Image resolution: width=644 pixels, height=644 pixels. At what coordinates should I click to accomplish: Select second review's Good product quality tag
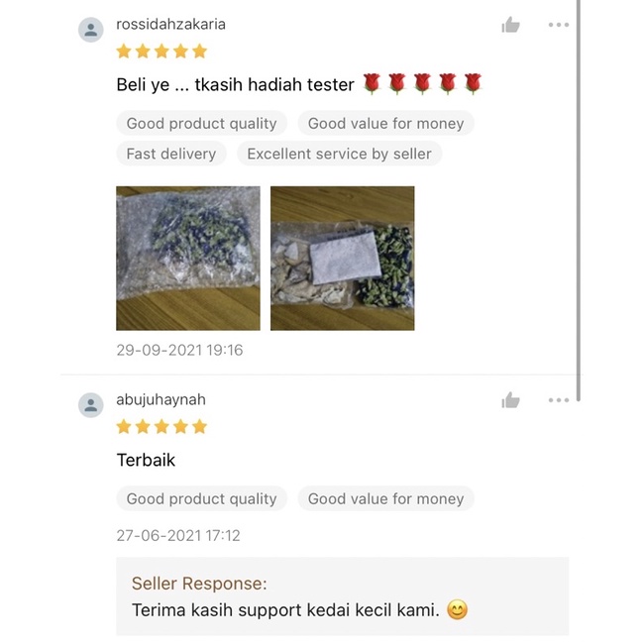201,498
